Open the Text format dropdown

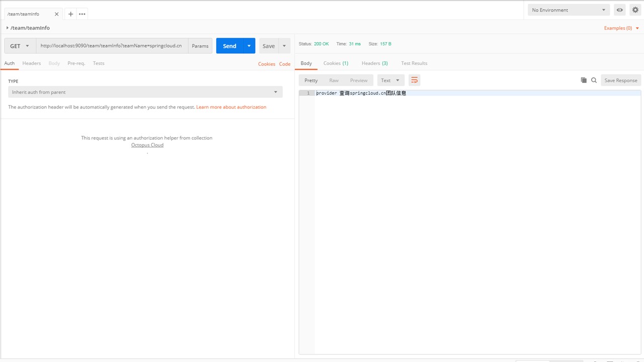[x=390, y=80]
